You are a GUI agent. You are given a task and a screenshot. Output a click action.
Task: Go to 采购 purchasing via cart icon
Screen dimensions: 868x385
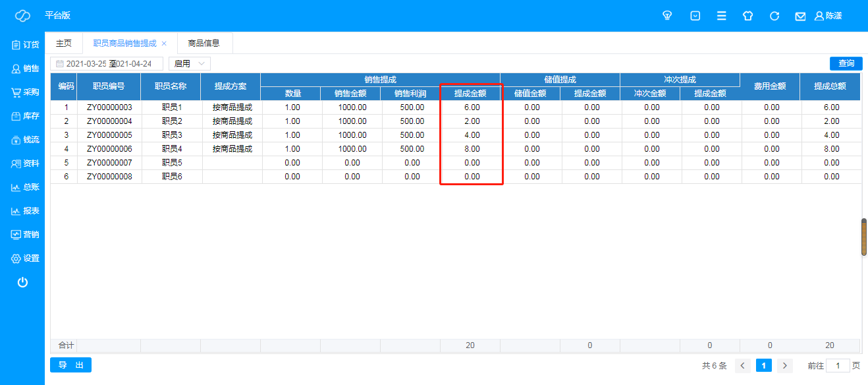[x=25, y=92]
